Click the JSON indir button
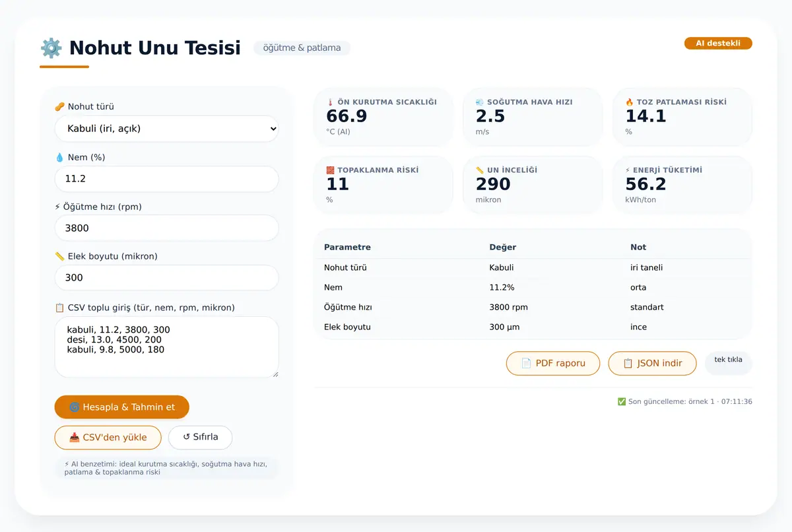The width and height of the screenshot is (792, 532). 652,364
